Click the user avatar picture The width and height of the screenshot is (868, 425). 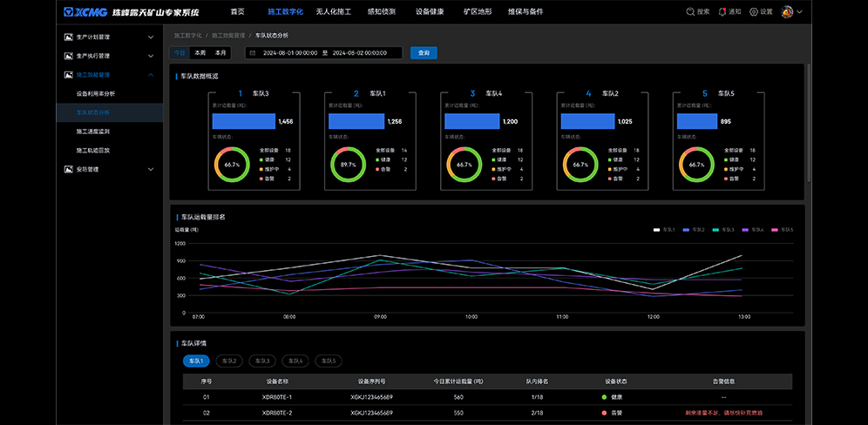click(787, 12)
